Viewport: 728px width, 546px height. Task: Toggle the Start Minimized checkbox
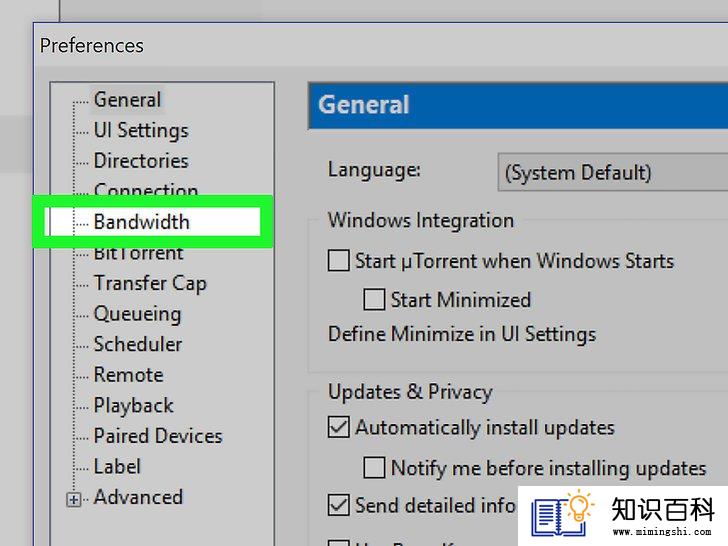pos(374,299)
